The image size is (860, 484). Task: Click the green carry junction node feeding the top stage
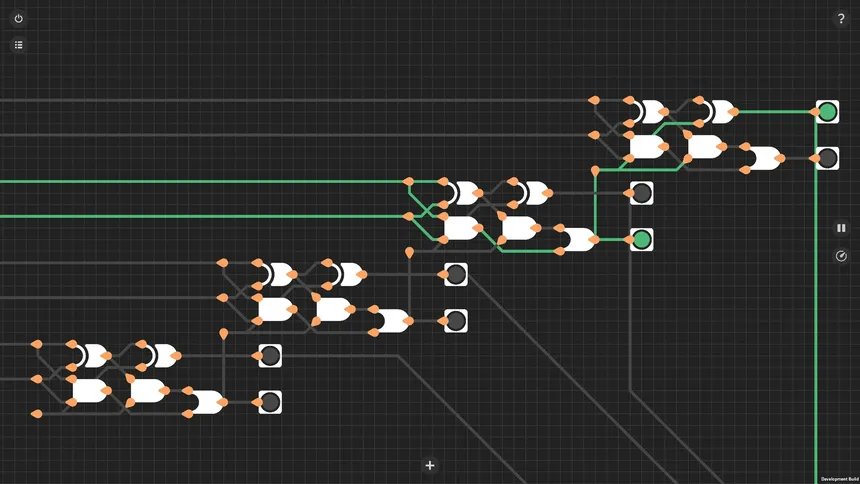click(x=595, y=171)
